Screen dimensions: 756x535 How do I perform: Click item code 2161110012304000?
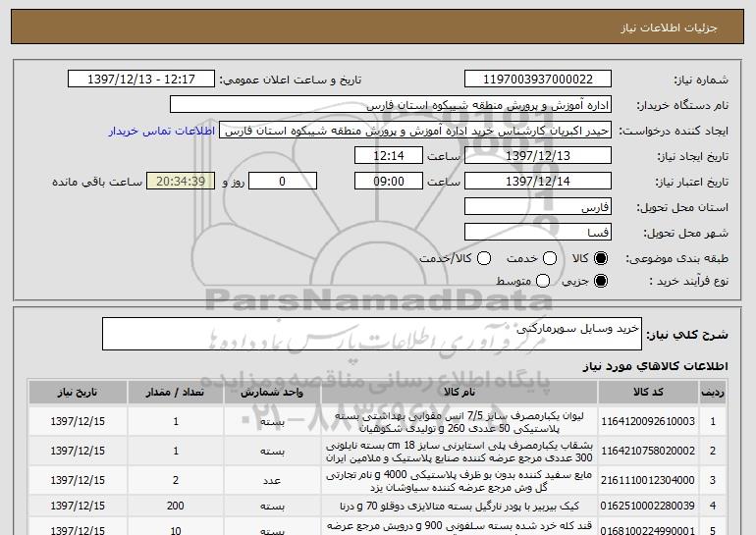click(x=648, y=480)
